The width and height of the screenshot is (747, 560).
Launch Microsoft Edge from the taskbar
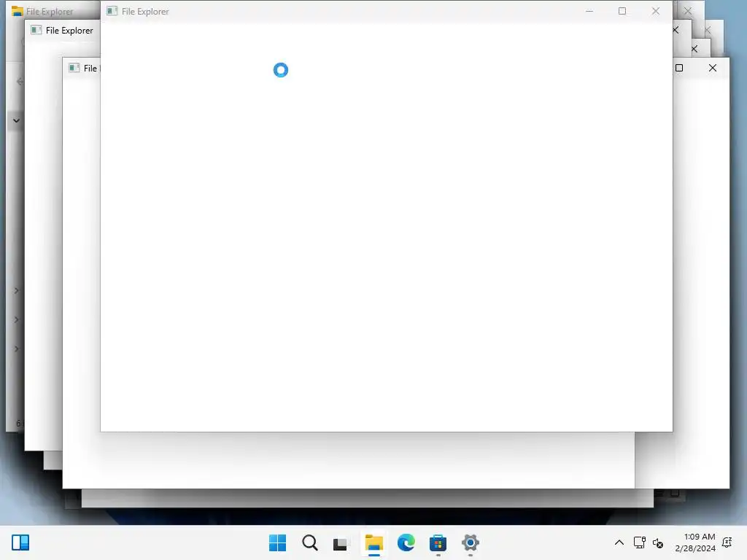pyautogui.click(x=406, y=542)
